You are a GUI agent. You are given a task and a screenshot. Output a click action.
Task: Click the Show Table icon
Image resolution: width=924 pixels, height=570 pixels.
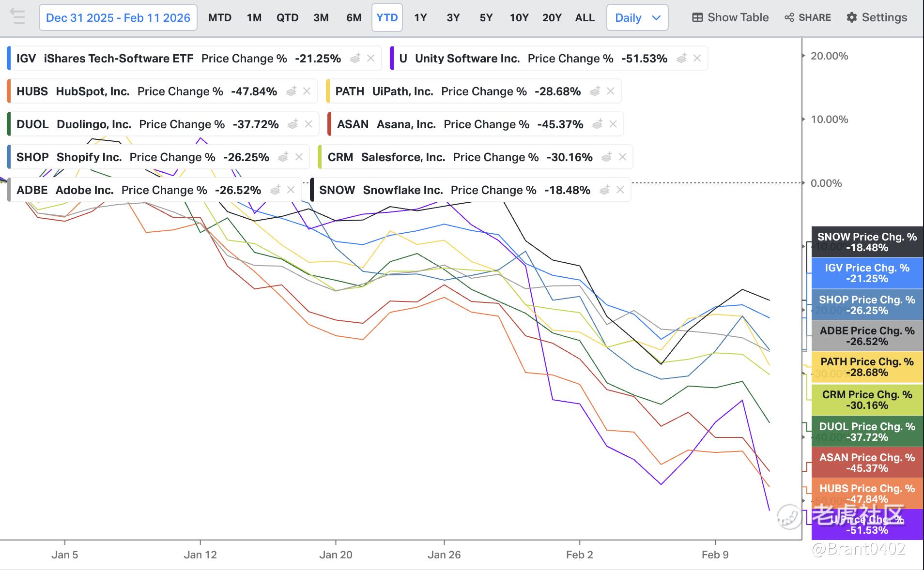[x=697, y=17]
